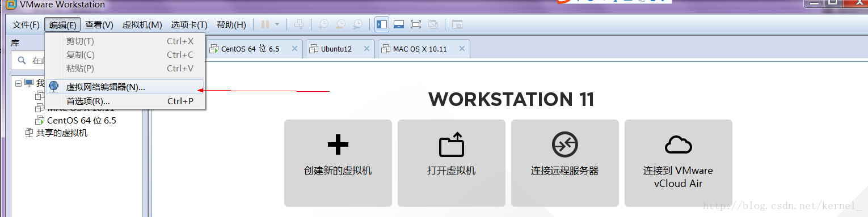Close the MAC OS X 10.11 tab

462,49
